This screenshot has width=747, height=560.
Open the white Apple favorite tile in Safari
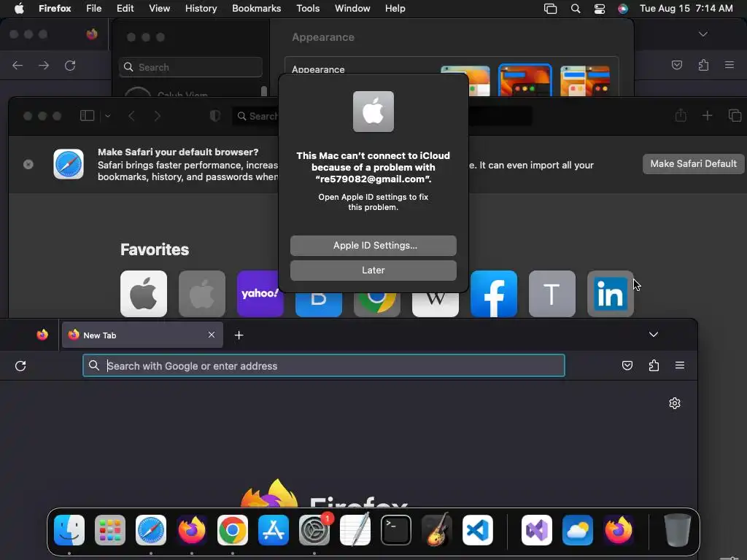(144, 293)
